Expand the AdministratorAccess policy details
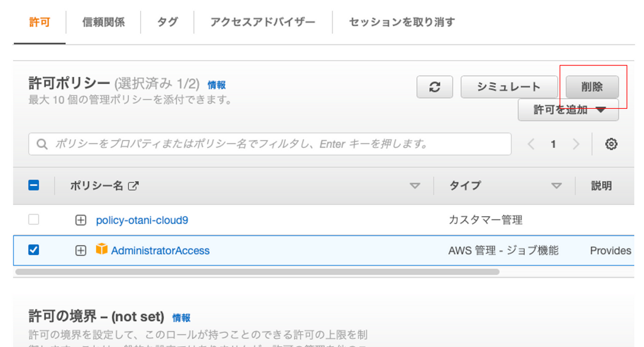644x347 pixels. pyautogui.click(x=80, y=250)
